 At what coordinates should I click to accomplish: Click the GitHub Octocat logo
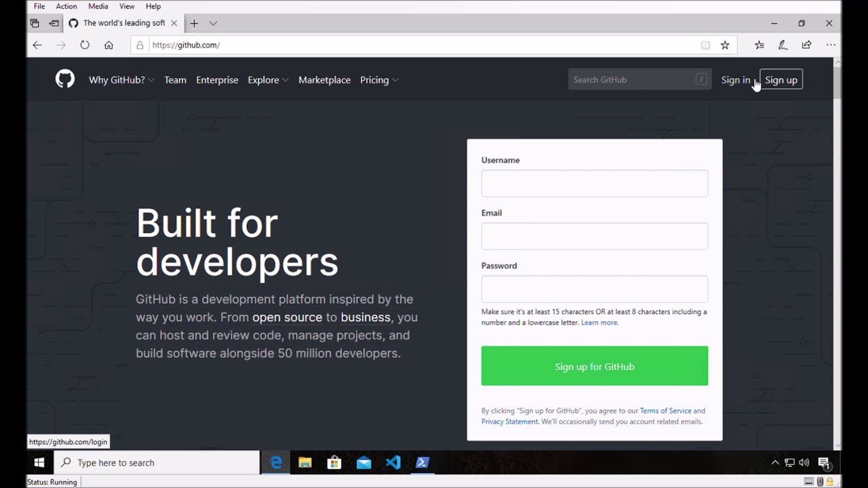pyautogui.click(x=65, y=79)
